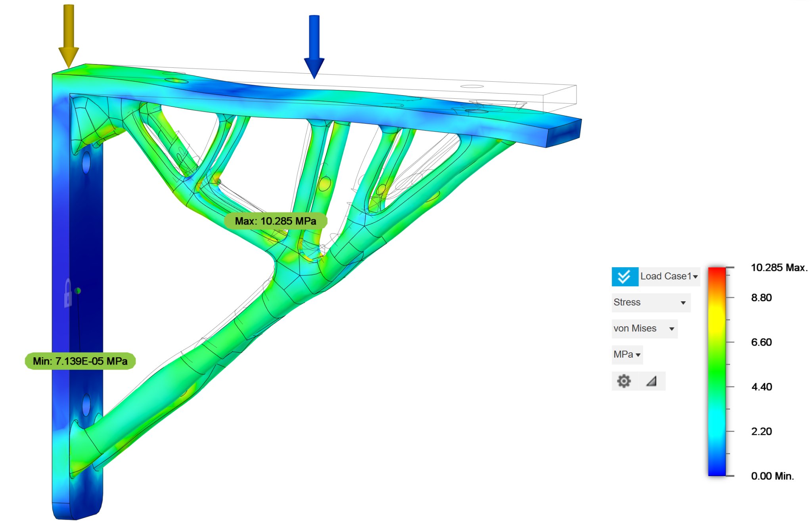Click the Max: 10.285 MPa label

coord(276,221)
